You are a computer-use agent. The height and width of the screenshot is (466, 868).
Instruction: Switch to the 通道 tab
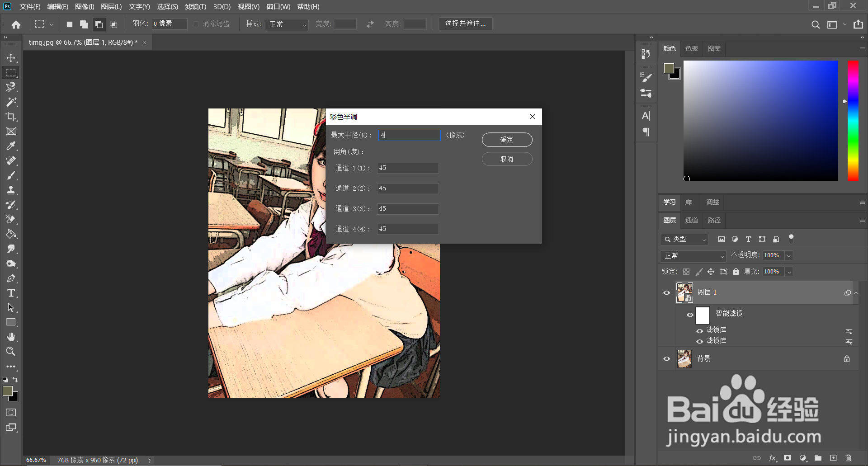pos(692,220)
